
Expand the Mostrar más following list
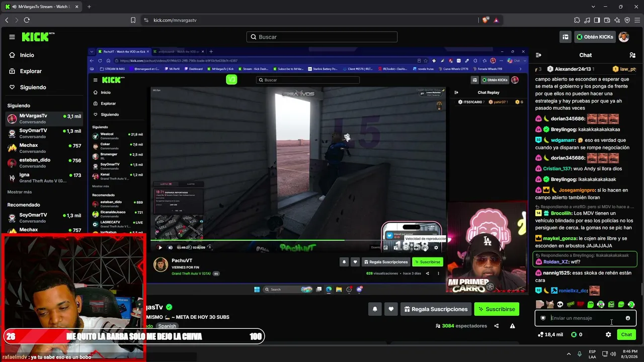(x=20, y=192)
